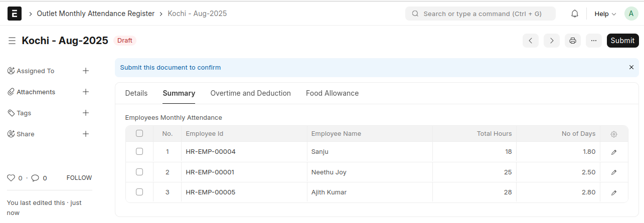The height and width of the screenshot is (223, 644).
Task: Click the notification bell icon
Action: pyautogui.click(x=575, y=14)
